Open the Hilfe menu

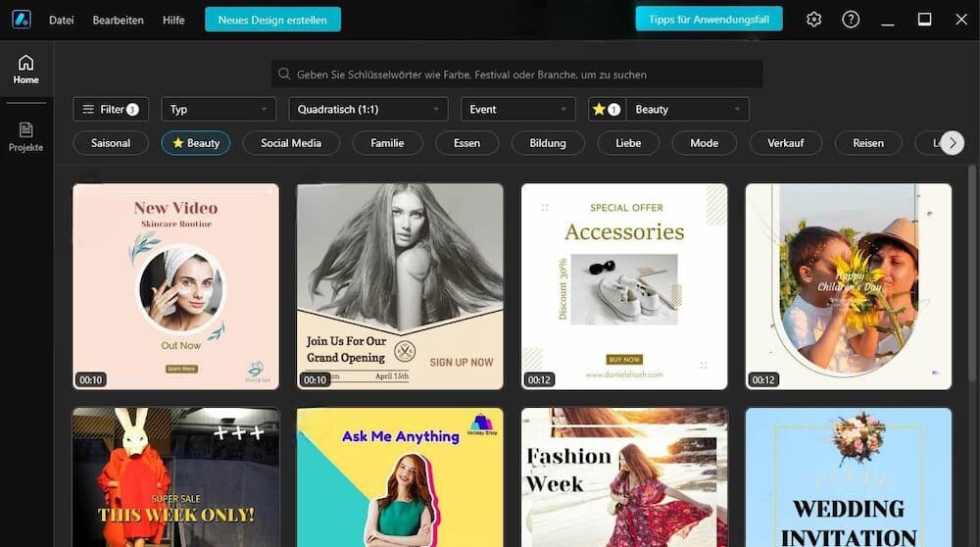tap(173, 20)
